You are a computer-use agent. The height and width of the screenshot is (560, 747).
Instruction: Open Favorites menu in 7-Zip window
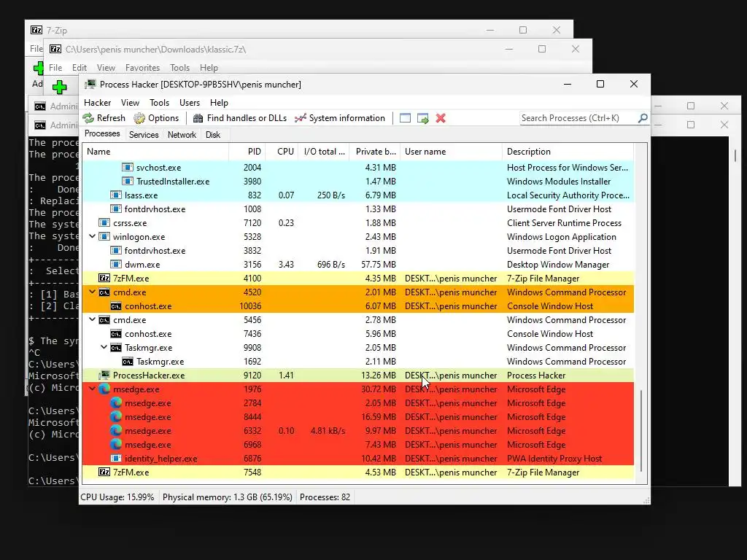tap(142, 68)
